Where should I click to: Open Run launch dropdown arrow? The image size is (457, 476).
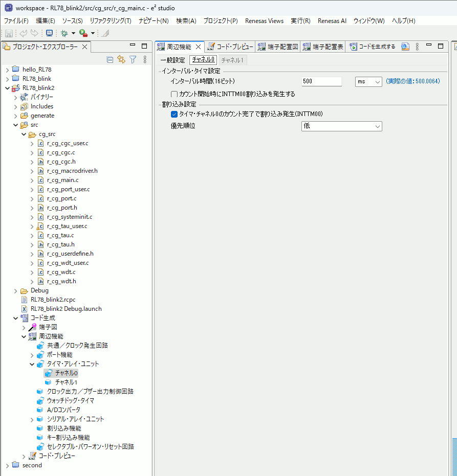[93, 33]
